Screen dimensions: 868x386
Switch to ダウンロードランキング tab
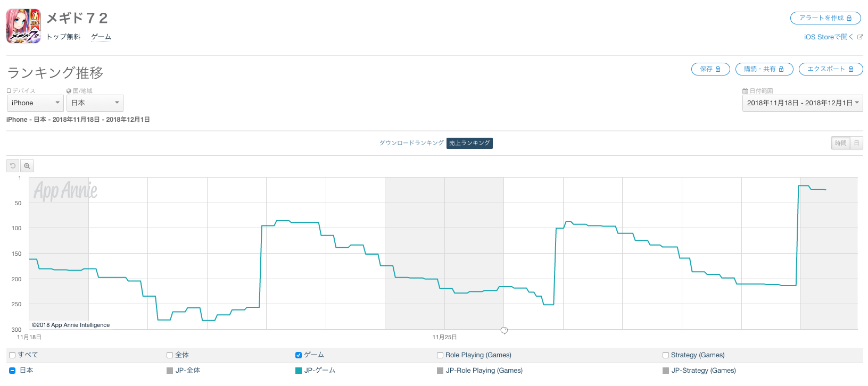tap(411, 143)
